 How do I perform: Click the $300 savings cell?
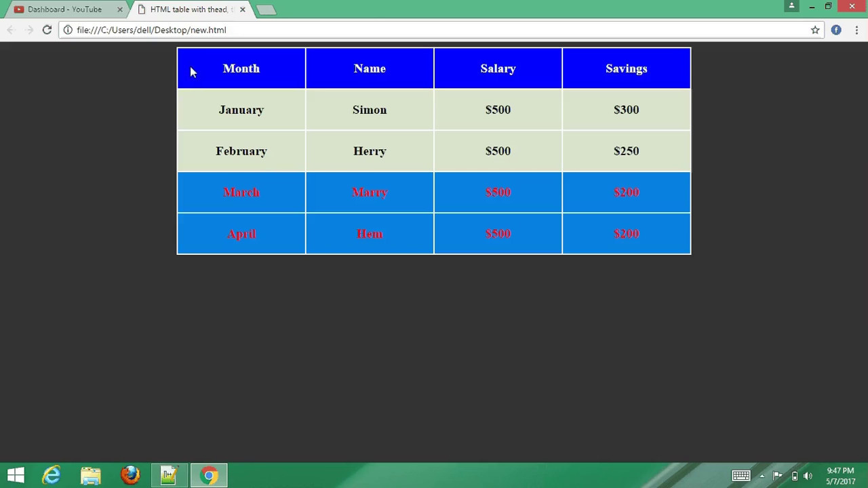pos(627,110)
